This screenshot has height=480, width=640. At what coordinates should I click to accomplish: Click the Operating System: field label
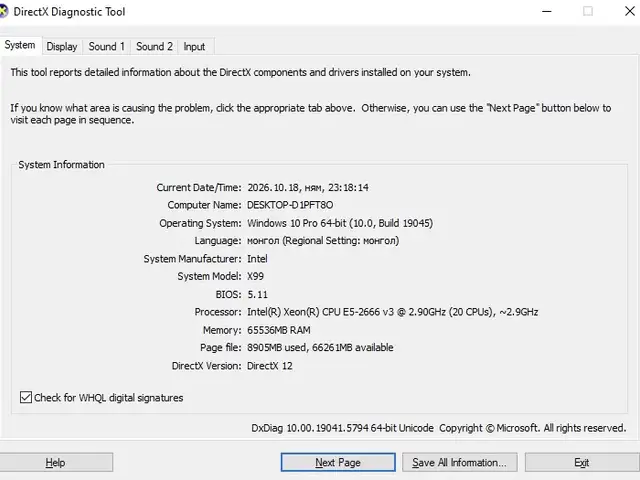tap(200, 223)
